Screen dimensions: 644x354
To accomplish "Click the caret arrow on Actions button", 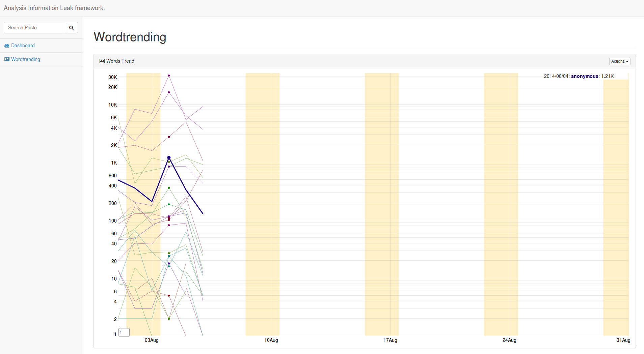I will click(627, 61).
